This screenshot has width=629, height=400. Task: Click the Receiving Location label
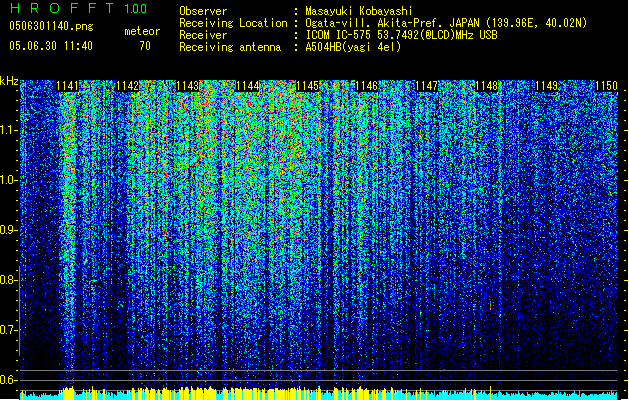(233, 23)
